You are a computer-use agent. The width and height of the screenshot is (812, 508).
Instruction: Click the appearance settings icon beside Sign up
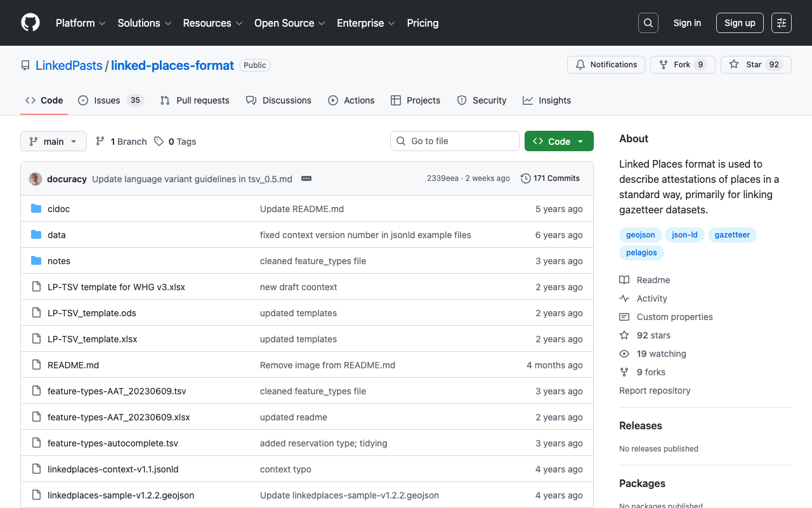pyautogui.click(x=781, y=23)
